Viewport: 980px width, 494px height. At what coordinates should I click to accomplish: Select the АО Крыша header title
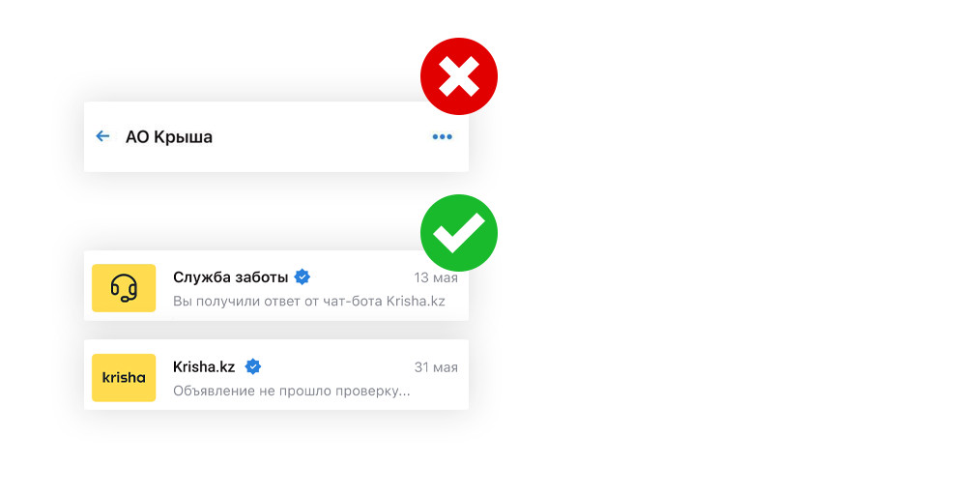tap(169, 137)
